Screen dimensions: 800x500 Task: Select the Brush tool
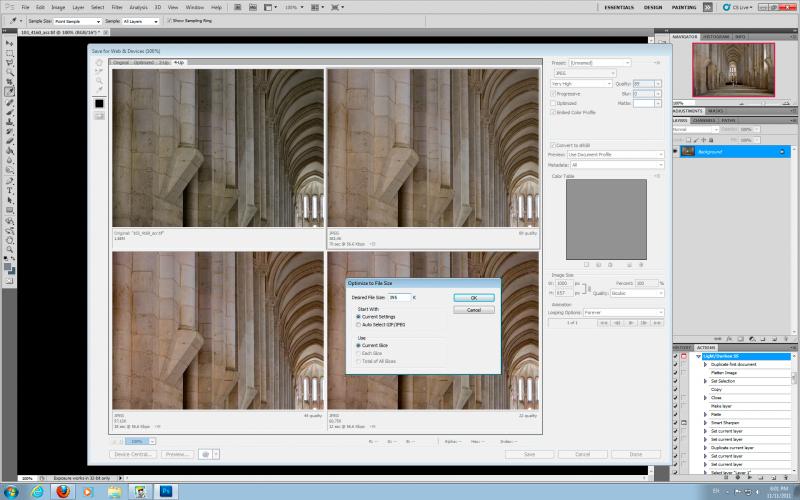(x=10, y=113)
